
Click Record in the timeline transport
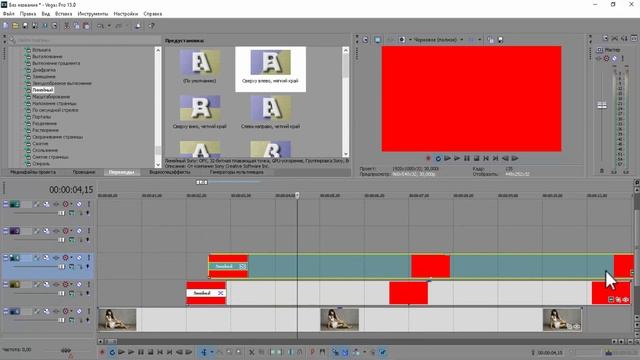102,352
